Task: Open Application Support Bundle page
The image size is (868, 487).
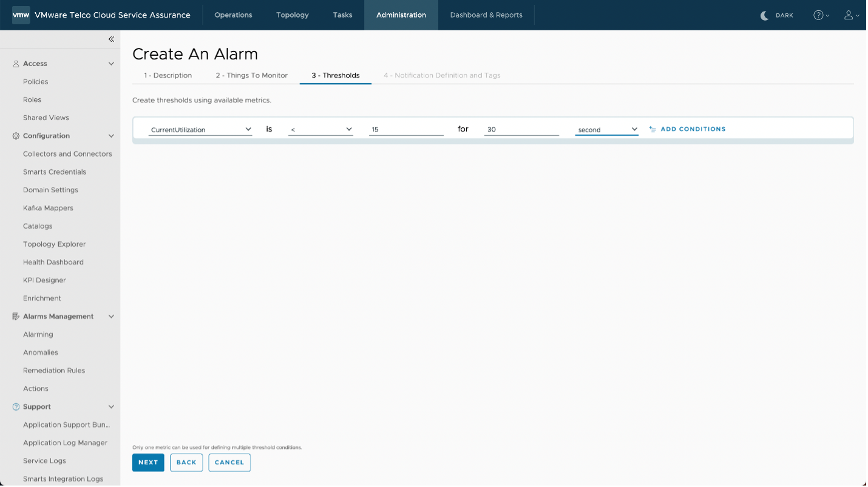Action: (x=67, y=425)
